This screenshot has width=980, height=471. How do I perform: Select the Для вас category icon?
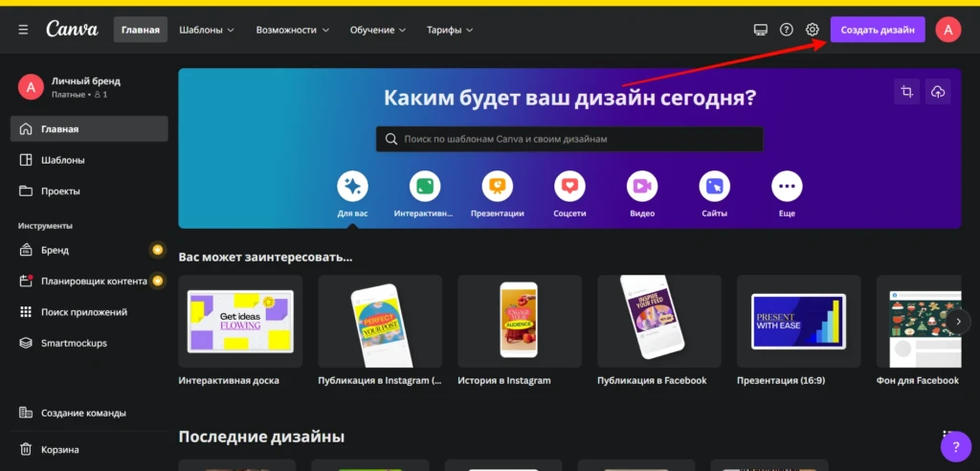coord(352,187)
